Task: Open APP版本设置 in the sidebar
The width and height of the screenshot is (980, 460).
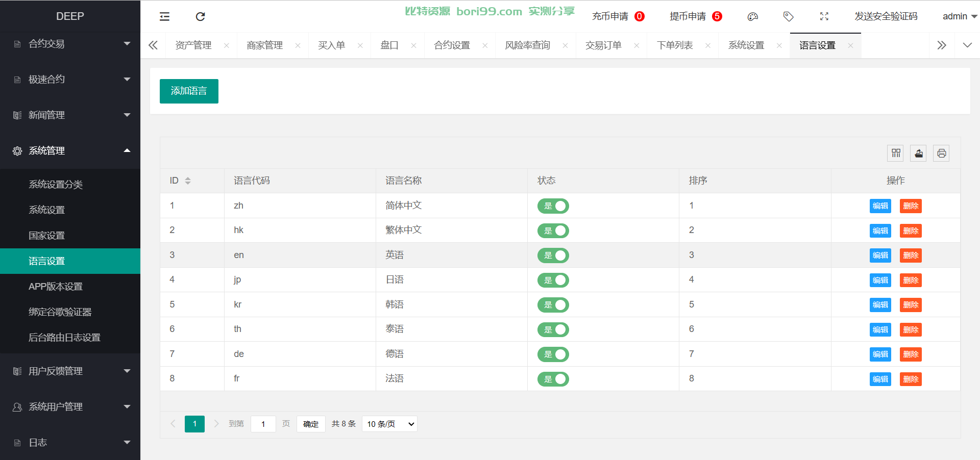Action: tap(70, 287)
